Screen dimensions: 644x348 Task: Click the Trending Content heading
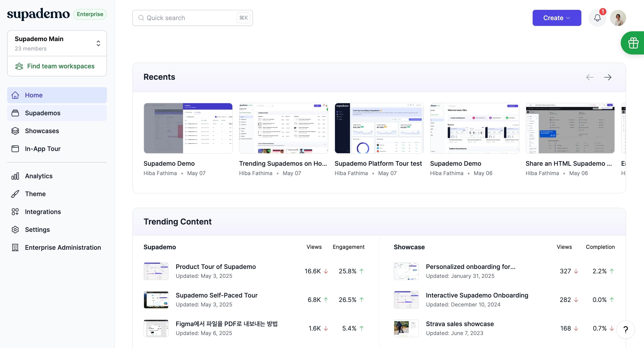(178, 222)
